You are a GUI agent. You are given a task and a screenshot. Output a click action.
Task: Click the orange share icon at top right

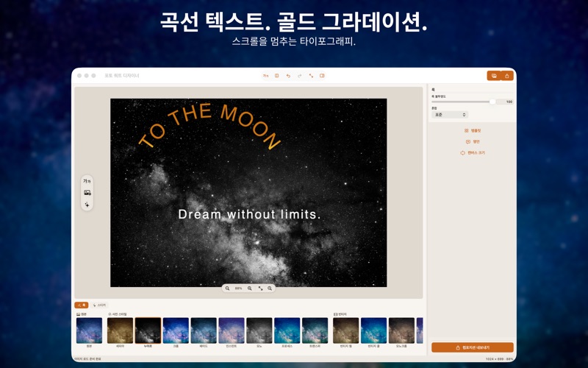pyautogui.click(x=506, y=76)
